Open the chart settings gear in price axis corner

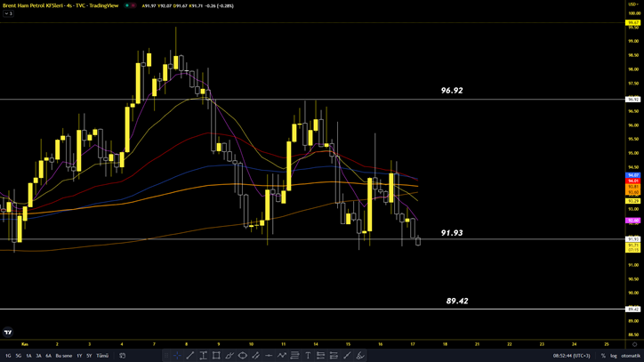[x=633, y=343]
